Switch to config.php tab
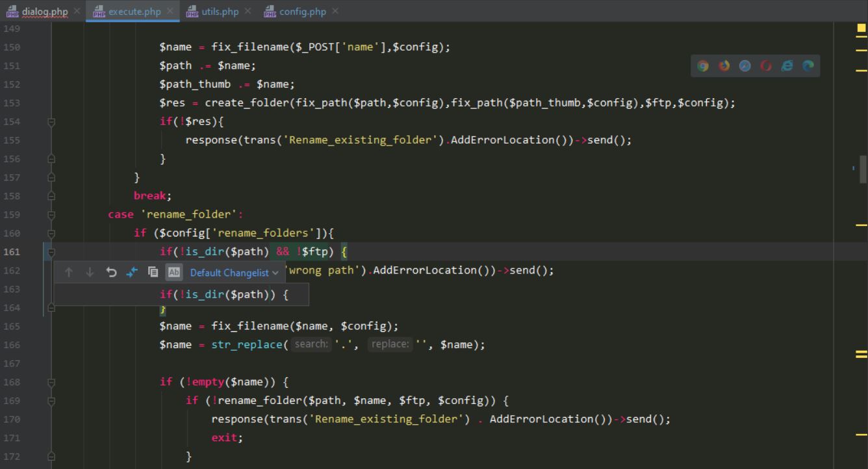 303,12
